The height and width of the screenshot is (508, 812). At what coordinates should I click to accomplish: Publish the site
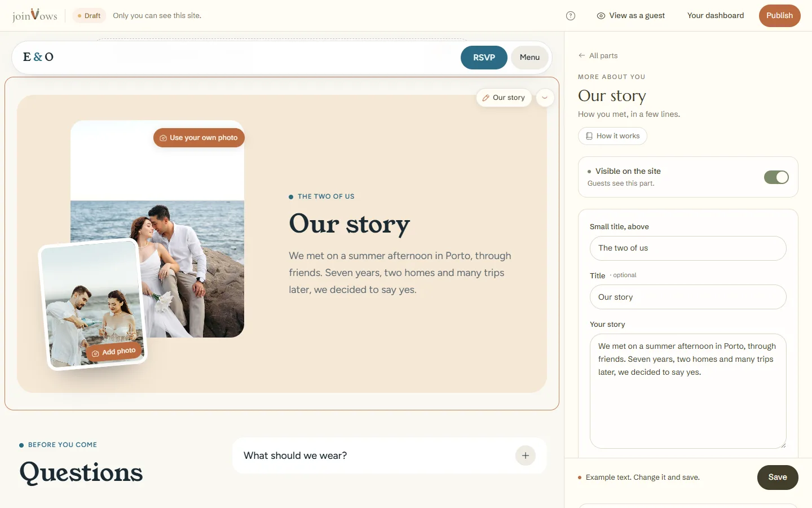[x=780, y=16]
